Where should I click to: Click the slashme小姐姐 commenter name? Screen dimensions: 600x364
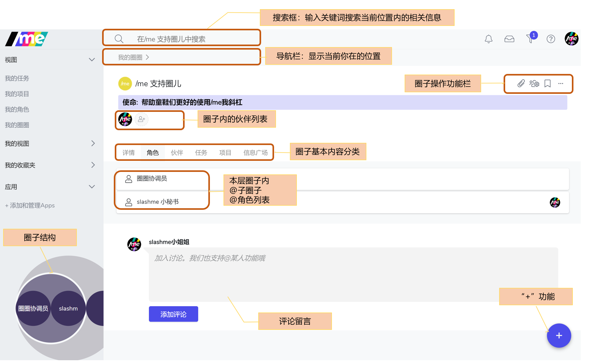(169, 242)
